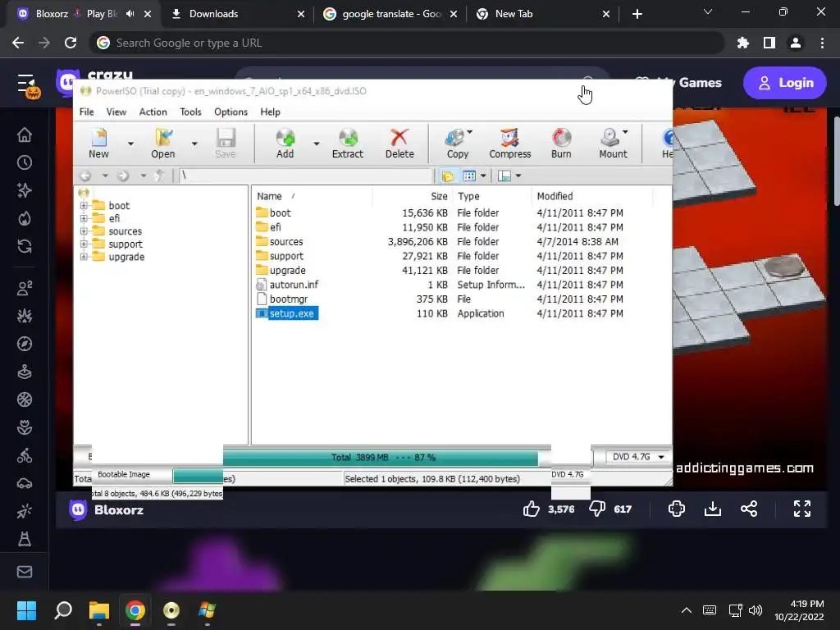The width and height of the screenshot is (840, 630).
Task: Open the Action menu
Action: (153, 112)
